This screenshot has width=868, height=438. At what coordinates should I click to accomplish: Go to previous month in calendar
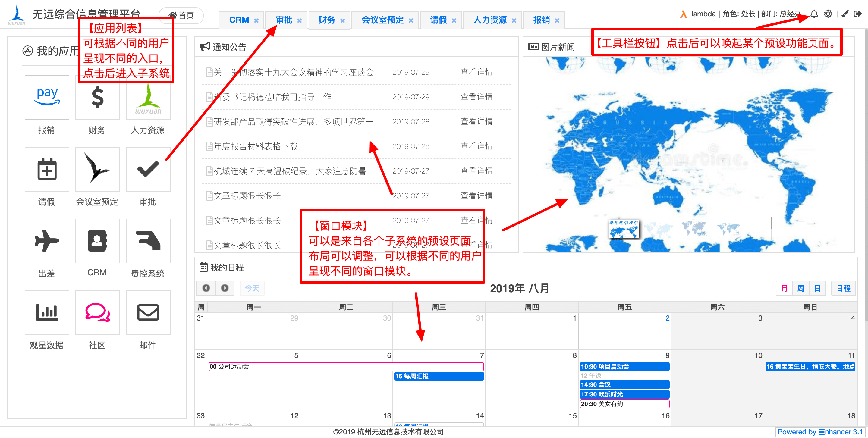[x=206, y=288]
